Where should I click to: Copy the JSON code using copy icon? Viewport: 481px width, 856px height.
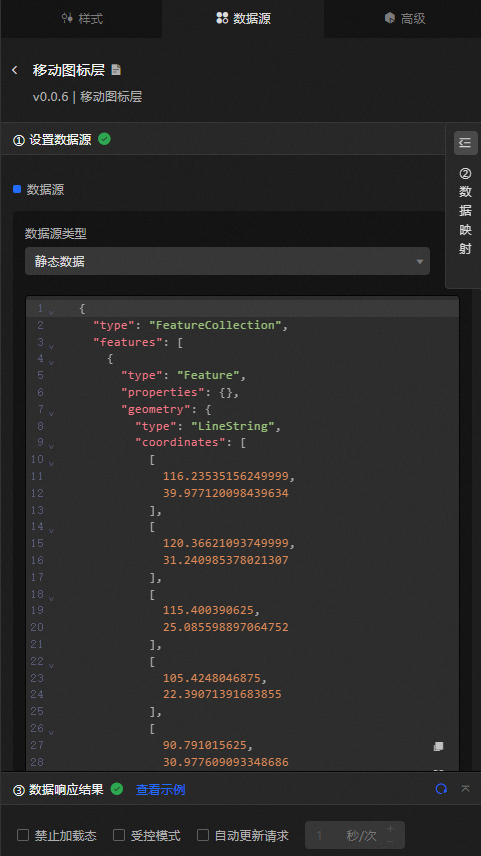pyautogui.click(x=438, y=746)
